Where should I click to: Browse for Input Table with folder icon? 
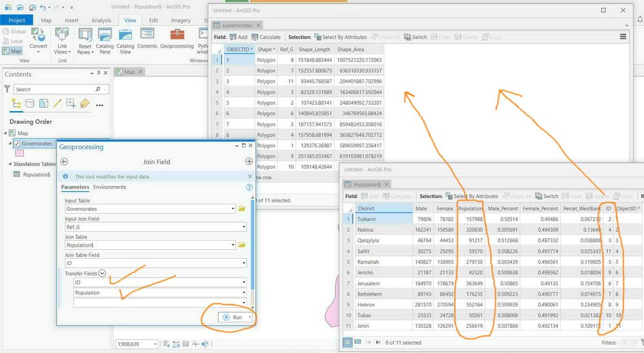(x=242, y=208)
